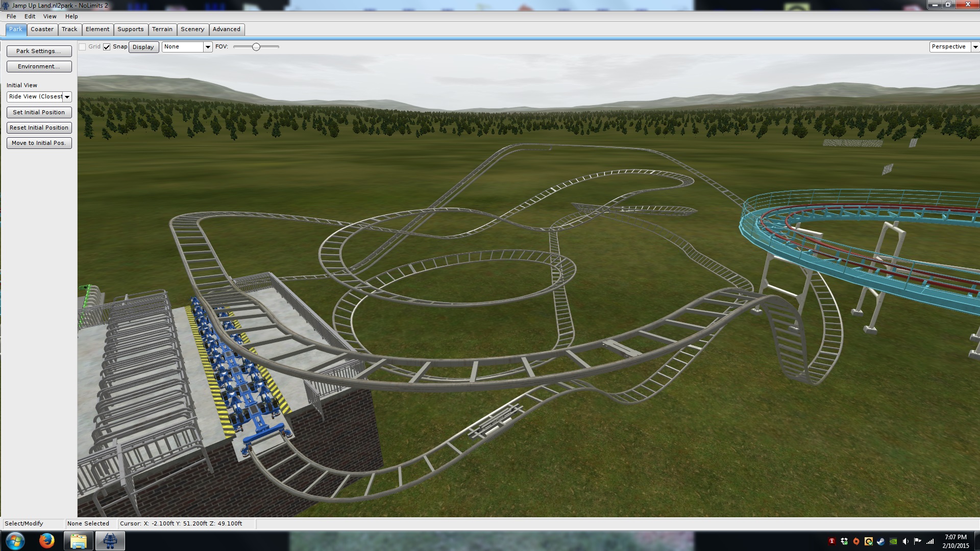Expand the Initial View dropdown
This screenshot has width=980, height=551.
point(67,97)
